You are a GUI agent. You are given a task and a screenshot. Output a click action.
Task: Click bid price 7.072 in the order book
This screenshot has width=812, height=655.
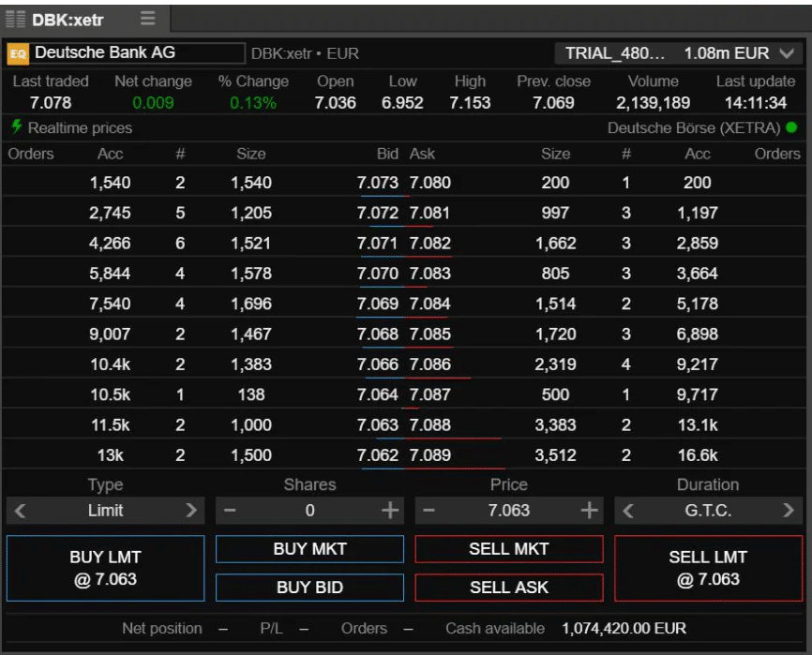point(378,213)
